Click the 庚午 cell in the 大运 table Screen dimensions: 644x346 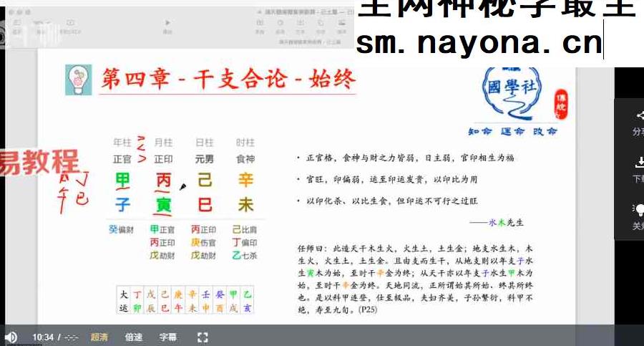[x=178, y=301]
